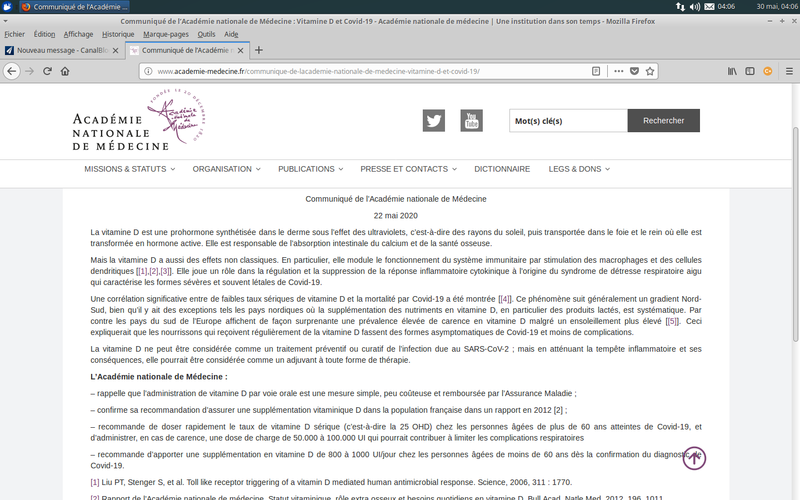Go to the Firefox home page icon
This screenshot has width=800, height=500.
point(65,71)
